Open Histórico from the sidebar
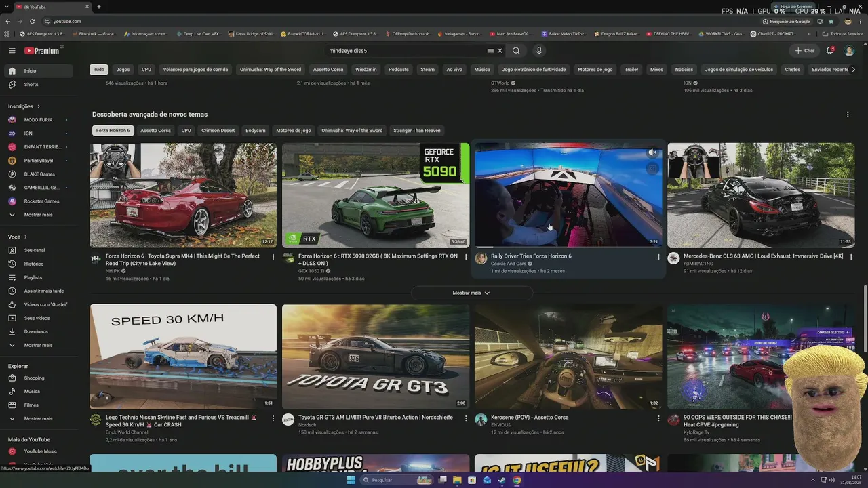This screenshot has width=868, height=488. (34, 264)
